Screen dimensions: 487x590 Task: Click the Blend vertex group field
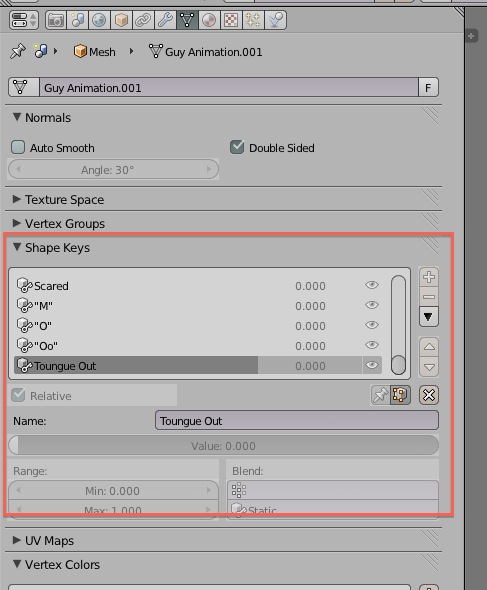point(333,490)
